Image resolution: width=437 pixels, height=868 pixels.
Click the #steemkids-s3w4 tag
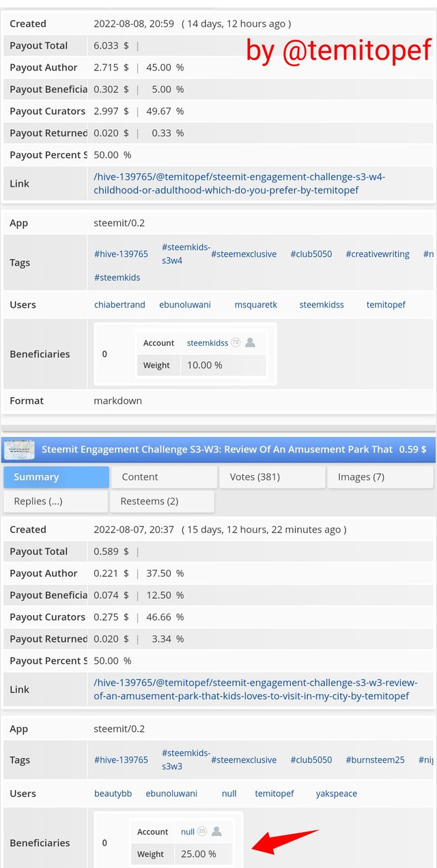tap(186, 254)
